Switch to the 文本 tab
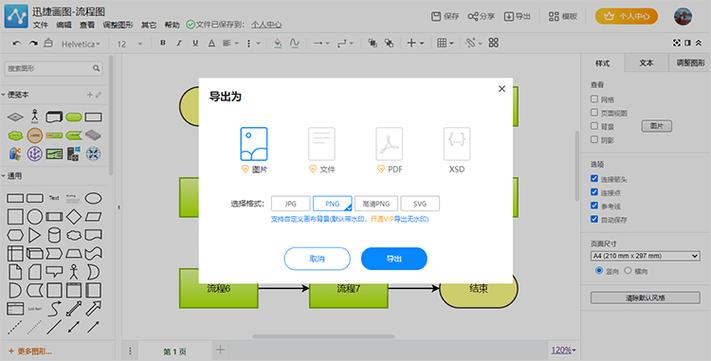The image size is (711, 361). click(x=646, y=63)
